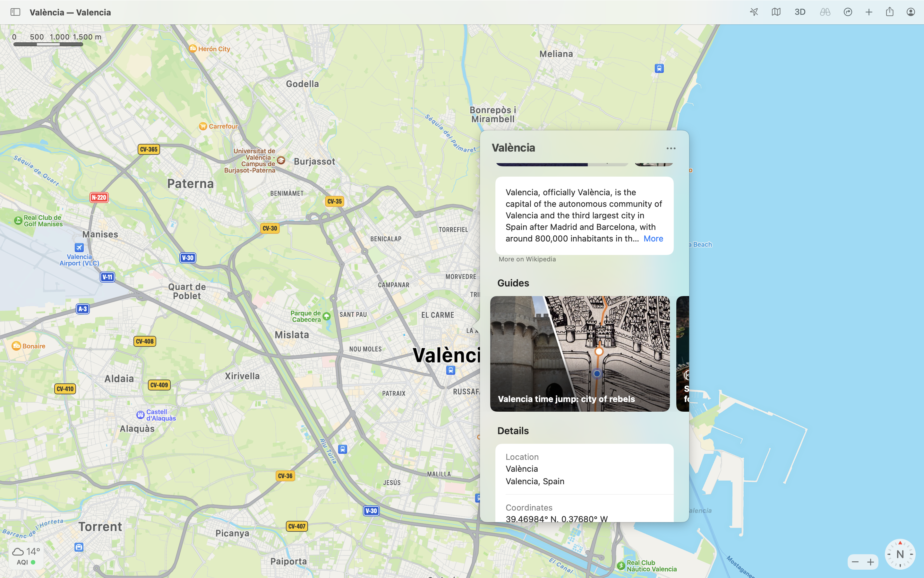Select Real Club de Golf Manises marker
The height and width of the screenshot is (578, 924).
tap(18, 221)
